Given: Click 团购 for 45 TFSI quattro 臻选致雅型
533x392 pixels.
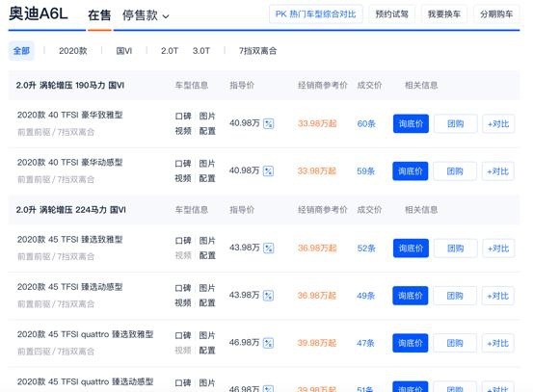Looking at the screenshot, I should (x=455, y=343).
